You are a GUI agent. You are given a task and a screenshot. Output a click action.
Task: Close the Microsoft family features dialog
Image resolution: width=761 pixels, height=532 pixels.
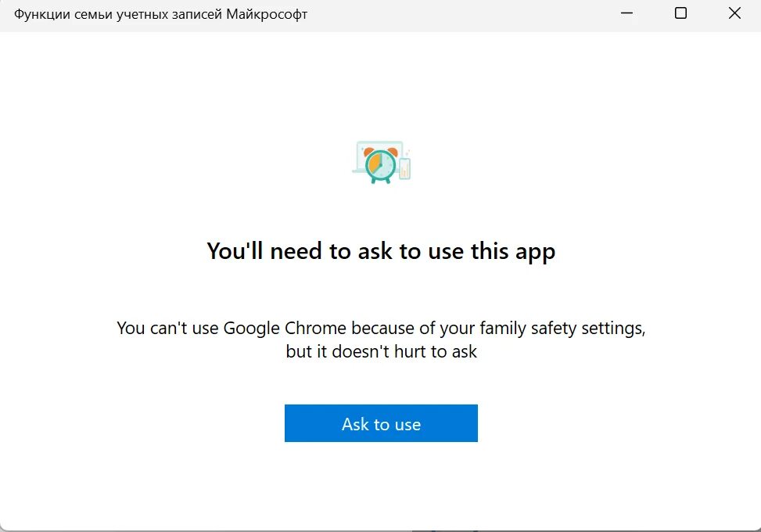(734, 13)
